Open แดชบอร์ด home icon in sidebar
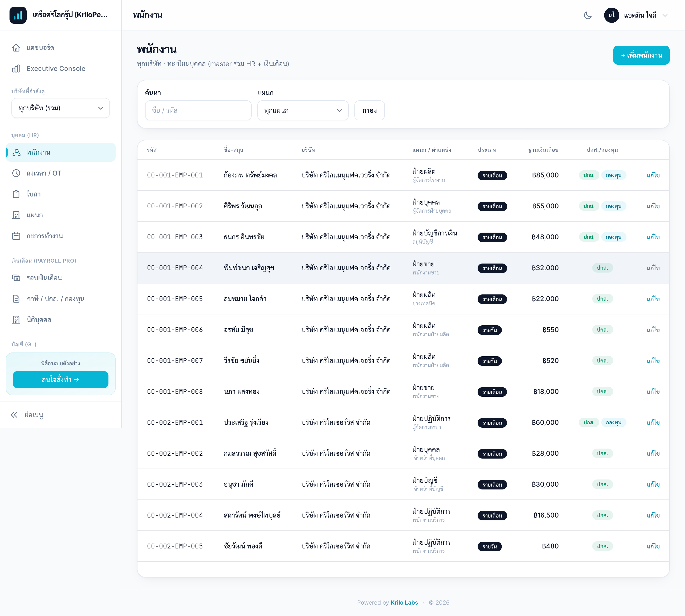The height and width of the screenshot is (616, 685). point(16,48)
